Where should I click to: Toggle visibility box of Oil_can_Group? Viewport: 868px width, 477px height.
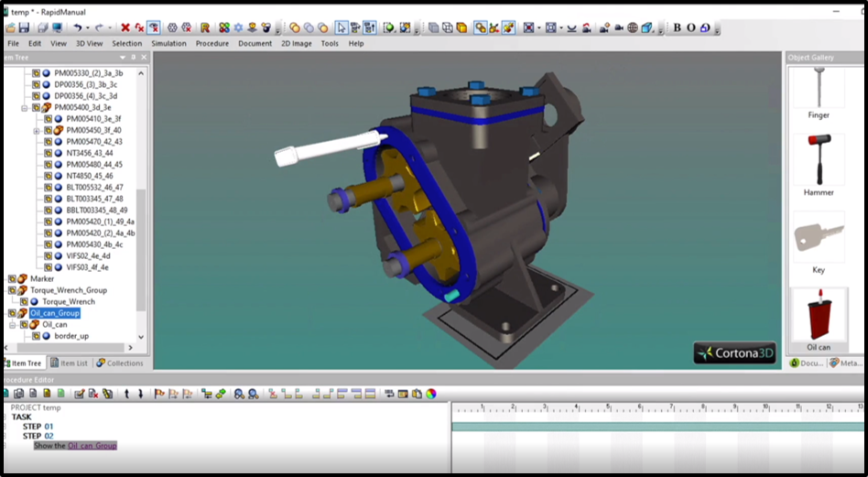click(x=12, y=313)
